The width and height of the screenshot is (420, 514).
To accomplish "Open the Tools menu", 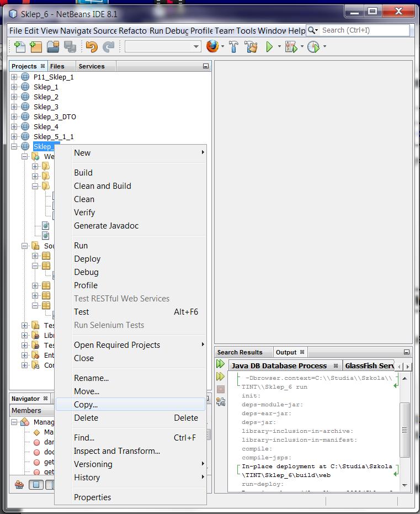I will coord(246,31).
